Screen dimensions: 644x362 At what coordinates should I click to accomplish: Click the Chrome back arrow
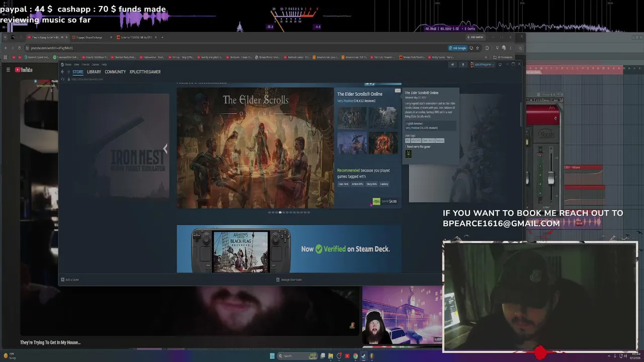click(x=6, y=48)
